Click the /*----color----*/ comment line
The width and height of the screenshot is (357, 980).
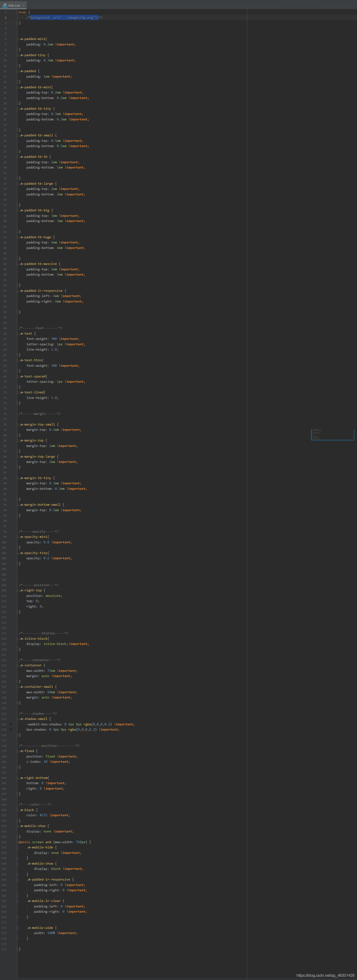(x=35, y=804)
